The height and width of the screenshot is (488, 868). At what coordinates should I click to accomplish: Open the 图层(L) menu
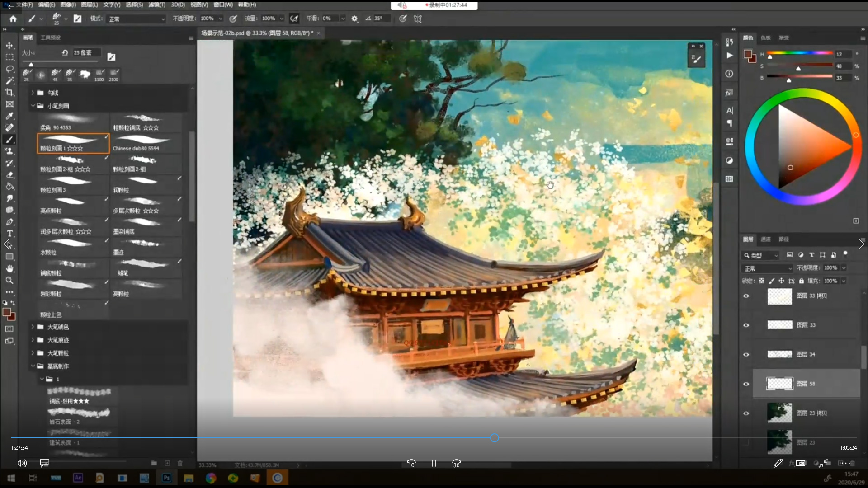(90, 5)
